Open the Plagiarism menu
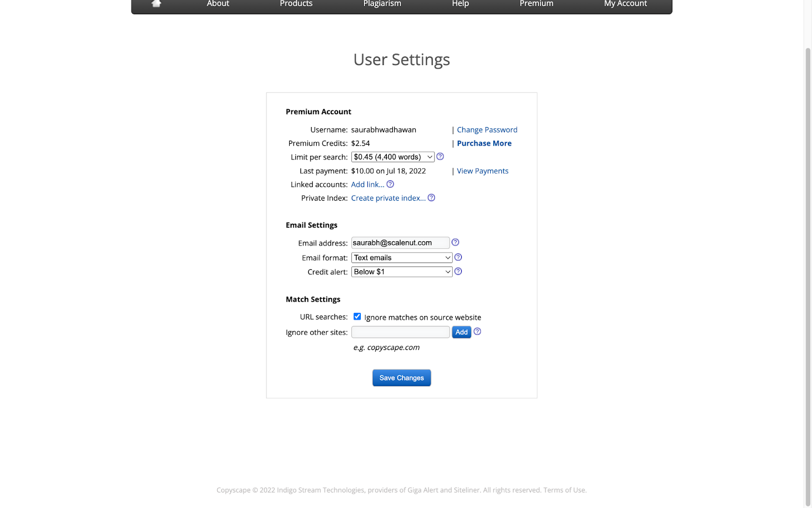The width and height of the screenshot is (812, 508). 382,4
